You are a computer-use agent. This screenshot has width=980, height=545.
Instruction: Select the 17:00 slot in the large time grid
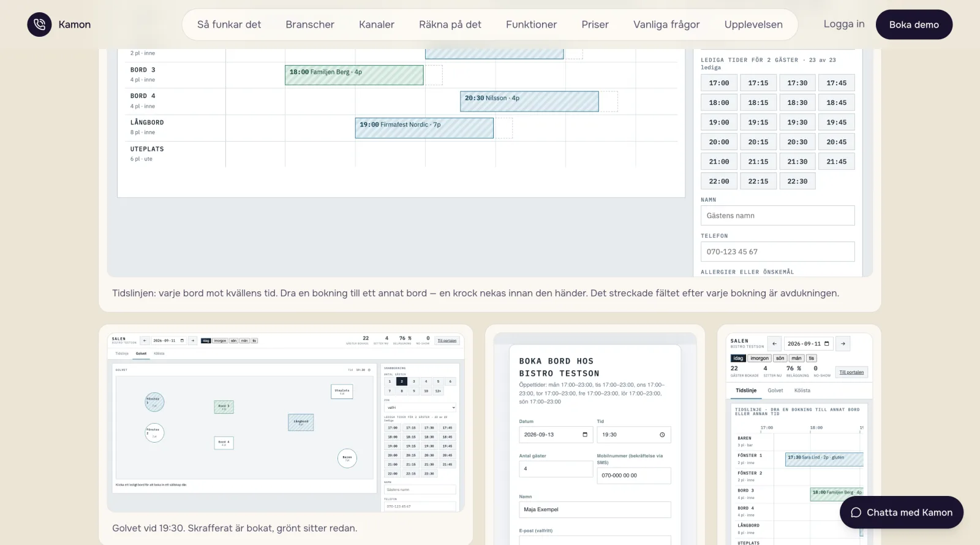[719, 83]
